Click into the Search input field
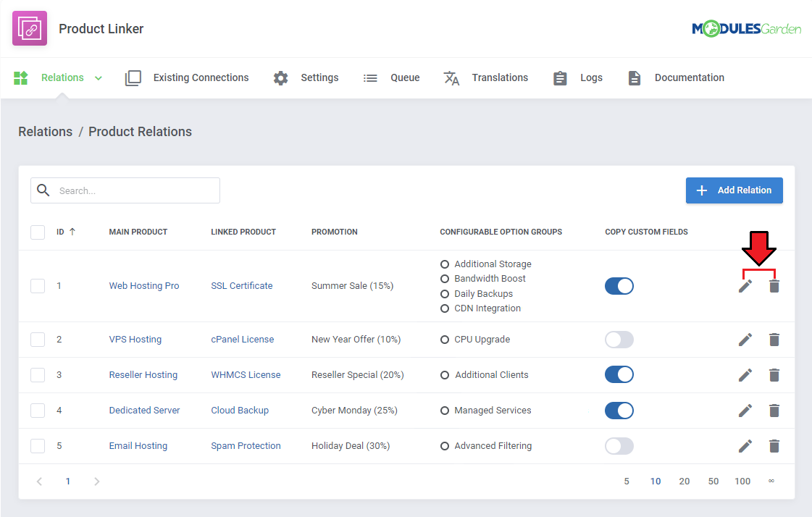 coord(125,190)
